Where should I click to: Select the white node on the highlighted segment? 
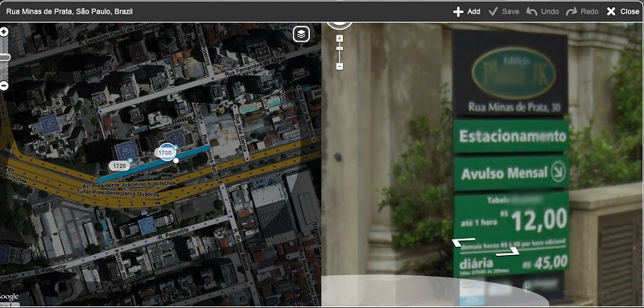(x=175, y=161)
